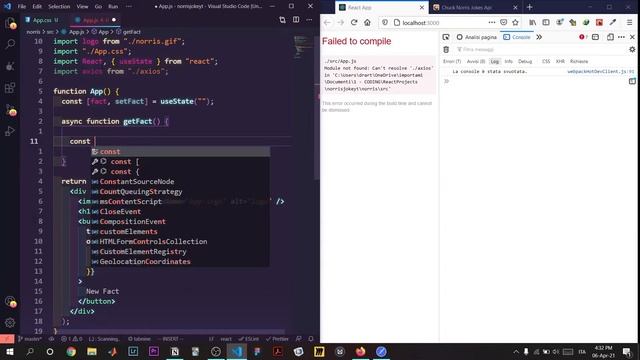Switch to the App.css editor tab
The height and width of the screenshot is (360, 640).
click(x=42, y=20)
